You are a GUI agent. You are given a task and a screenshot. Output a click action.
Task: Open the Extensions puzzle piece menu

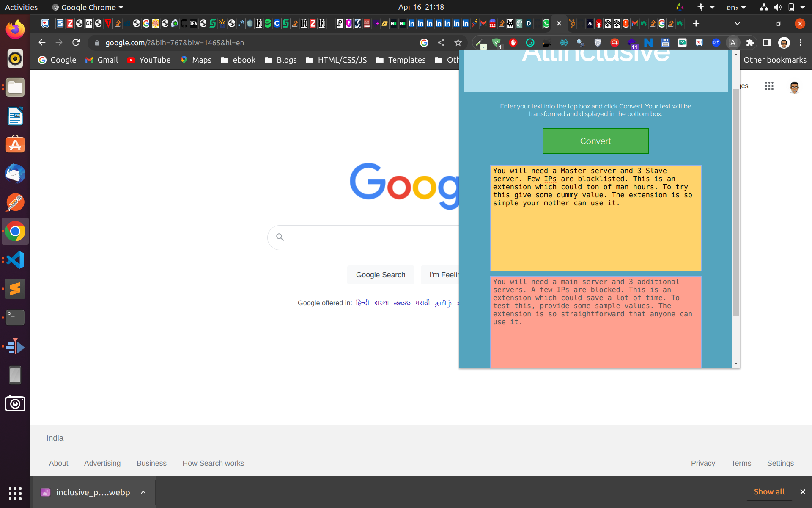pos(750,43)
